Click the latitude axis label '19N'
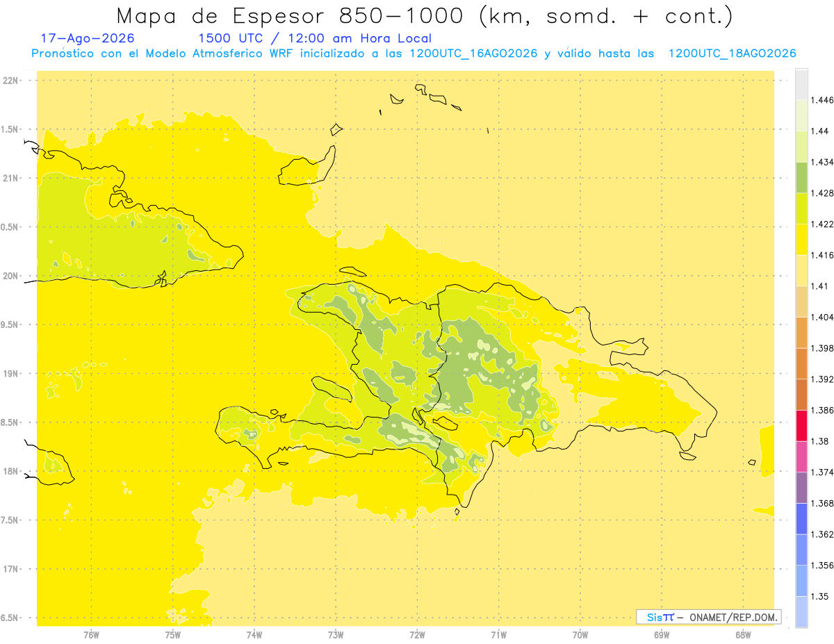 pyautogui.click(x=10, y=373)
